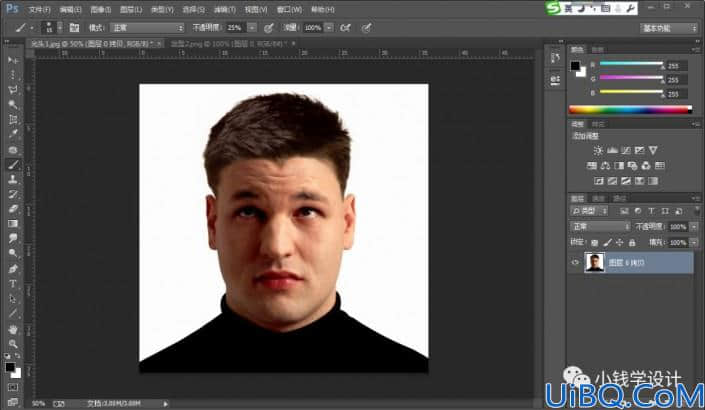Toggle airbrush mode in options bar
The height and width of the screenshot is (410, 705).
coord(345,28)
